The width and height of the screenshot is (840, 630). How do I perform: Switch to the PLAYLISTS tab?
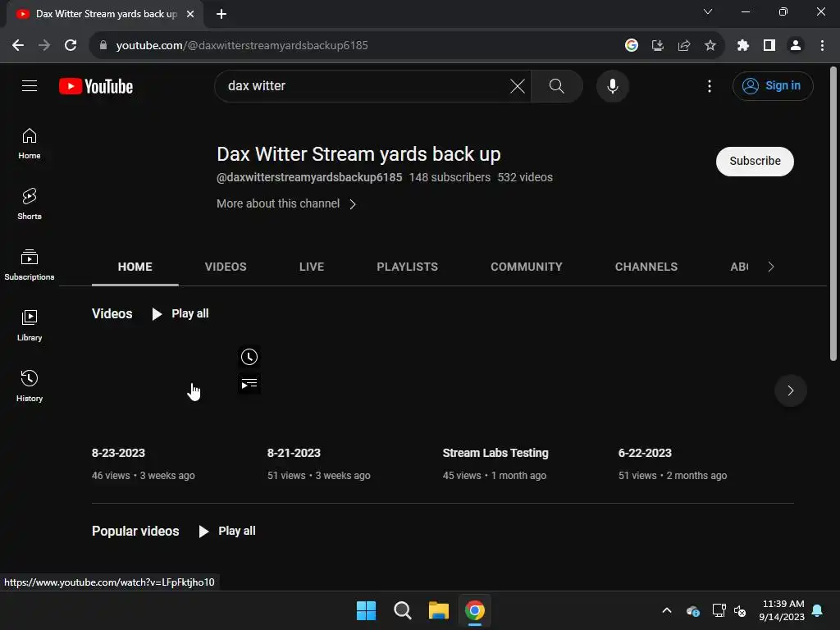click(x=407, y=267)
